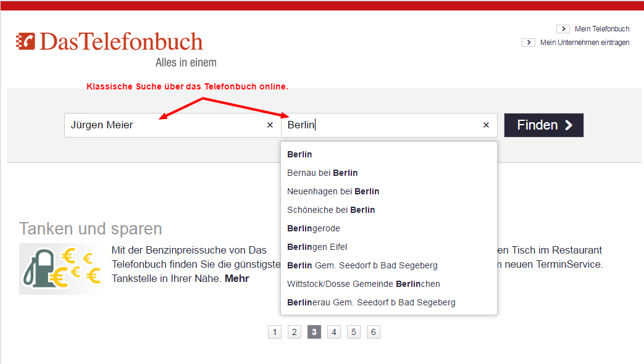Select Berlin from suggestion list
Image resolution: width=644 pixels, height=364 pixels.
300,154
